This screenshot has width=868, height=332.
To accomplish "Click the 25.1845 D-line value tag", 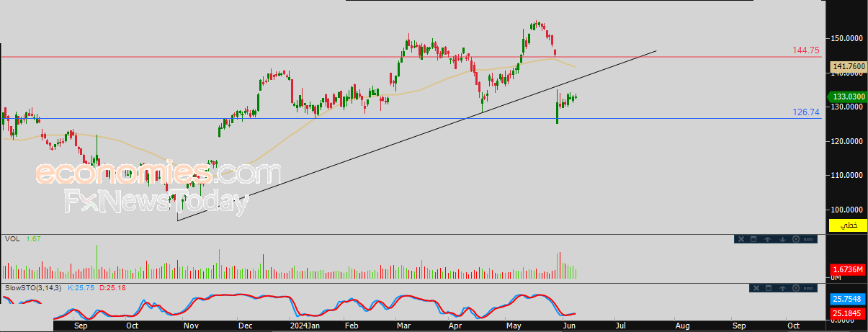I will pyautogui.click(x=848, y=313).
